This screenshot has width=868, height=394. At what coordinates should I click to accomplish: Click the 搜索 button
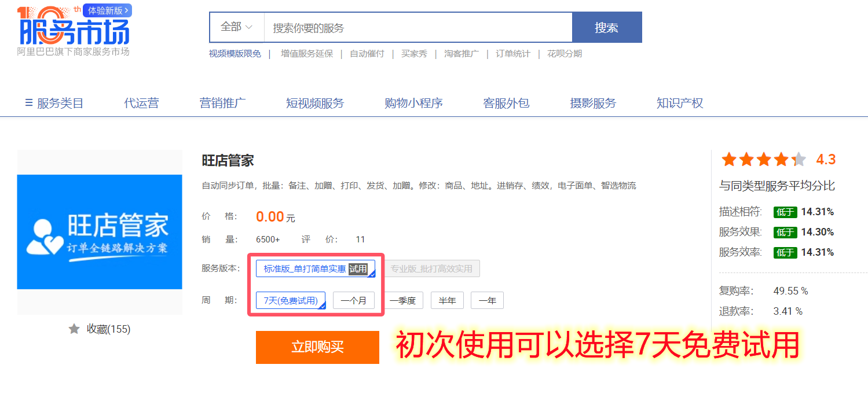(607, 27)
